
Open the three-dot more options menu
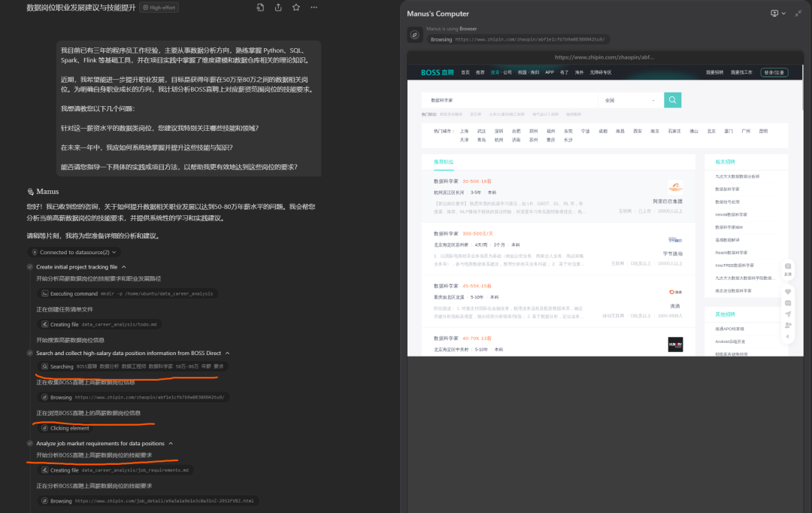[314, 8]
